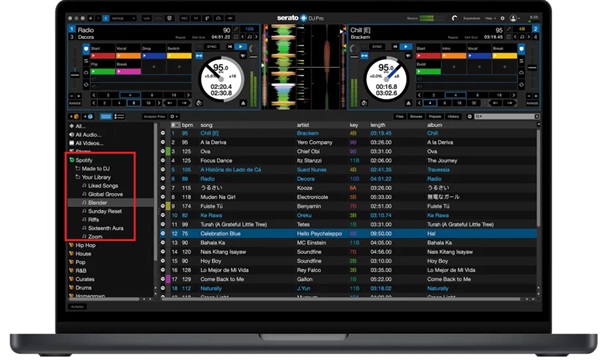Click the track list vertical scrollbar
600x360 pixels.
tap(538, 178)
